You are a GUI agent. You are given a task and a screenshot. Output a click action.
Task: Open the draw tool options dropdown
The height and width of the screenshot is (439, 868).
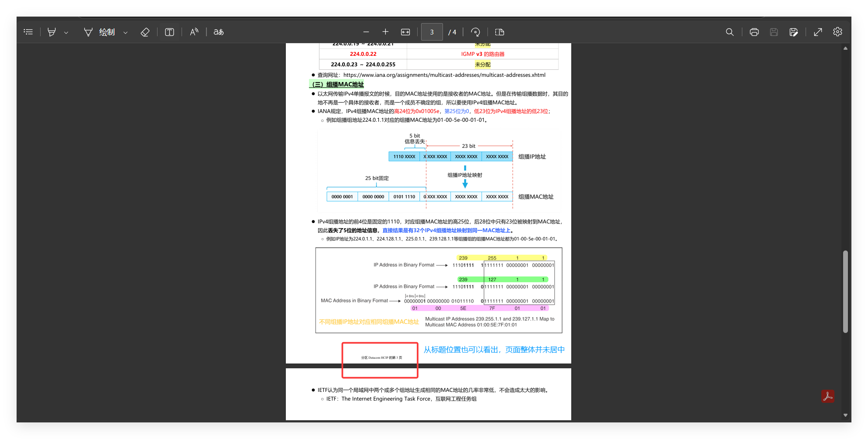pyautogui.click(x=126, y=32)
